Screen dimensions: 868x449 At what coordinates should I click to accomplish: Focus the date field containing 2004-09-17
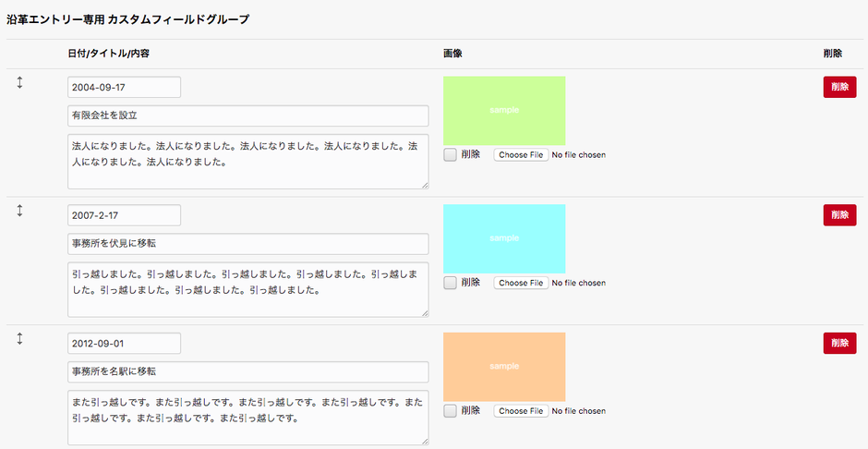[x=124, y=87]
